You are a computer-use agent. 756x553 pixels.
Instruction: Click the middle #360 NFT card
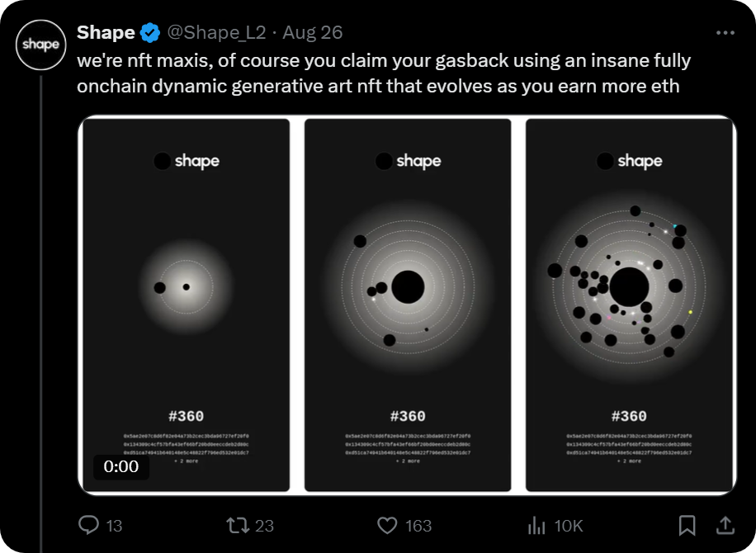408,305
